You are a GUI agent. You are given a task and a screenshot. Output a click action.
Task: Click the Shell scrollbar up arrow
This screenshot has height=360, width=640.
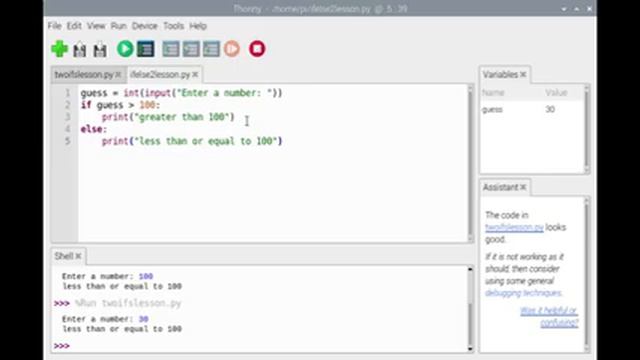(x=470, y=269)
